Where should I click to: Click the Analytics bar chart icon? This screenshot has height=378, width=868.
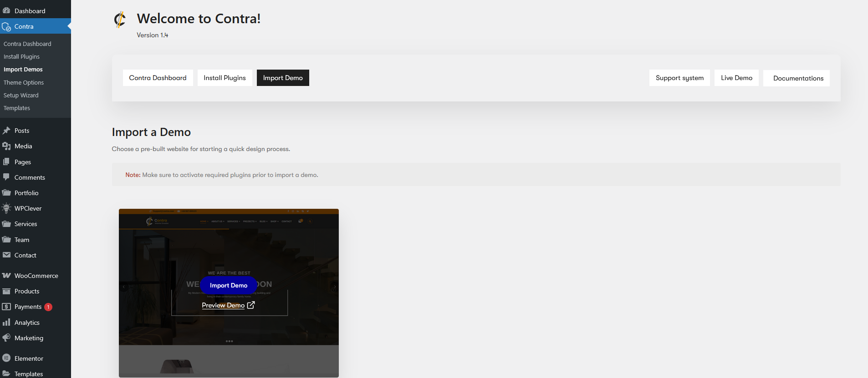point(6,323)
